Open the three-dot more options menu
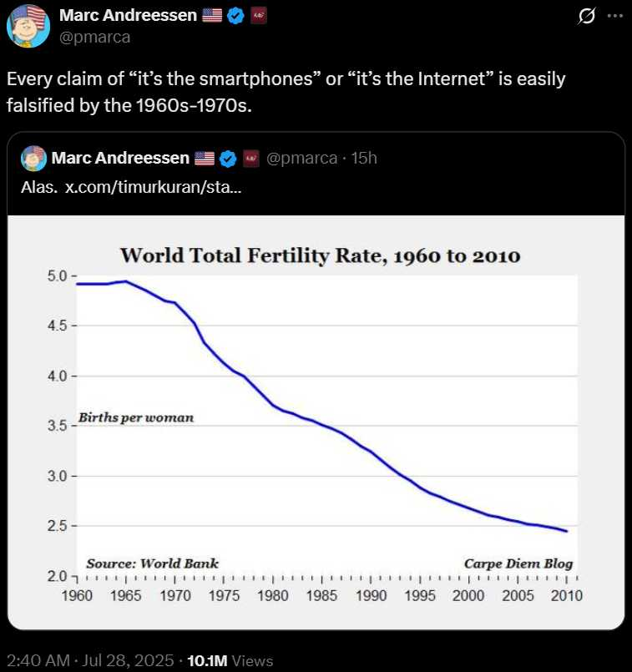The height and width of the screenshot is (672, 632). (x=614, y=17)
